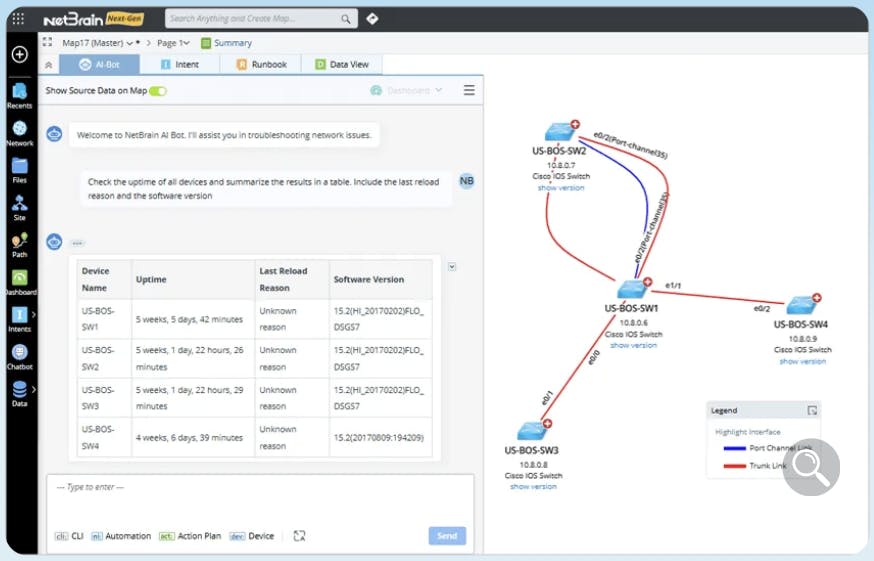Click the '4 weeks, 6 days, 39 minutes' cell
This screenshot has width=874, height=561.
pyautogui.click(x=193, y=438)
